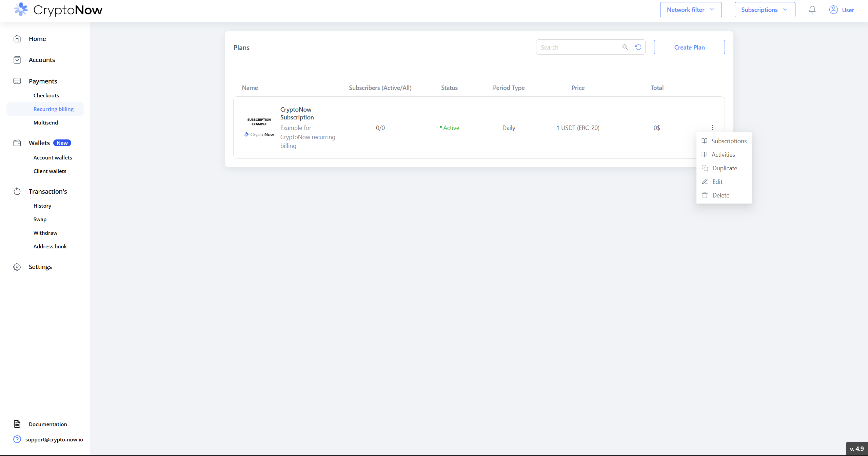Click the Period Type column header
Screen dimensions: 868x456
509,88
